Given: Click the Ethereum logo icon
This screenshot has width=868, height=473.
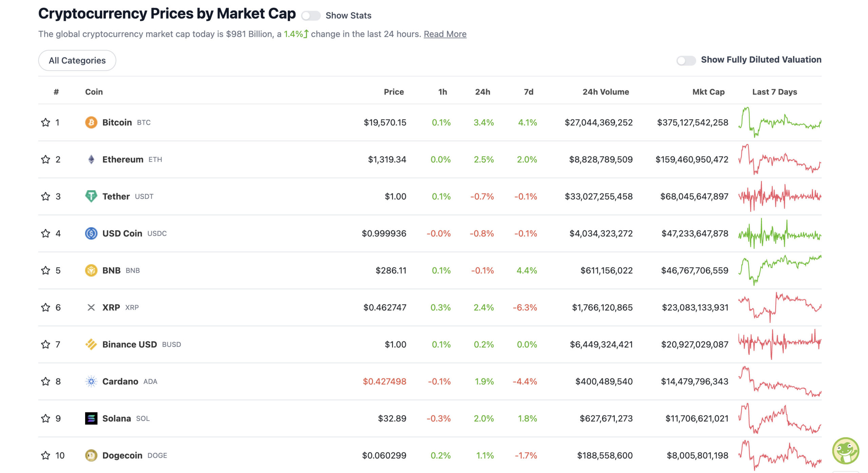Looking at the screenshot, I should click(91, 159).
